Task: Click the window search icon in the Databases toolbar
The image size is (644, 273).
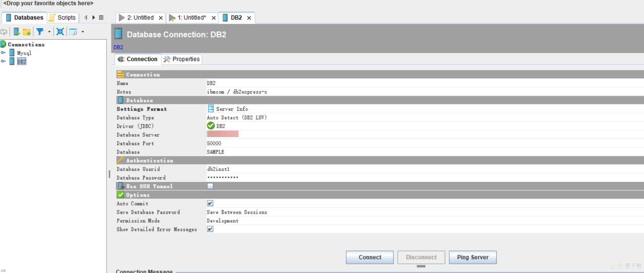Action: click(73, 32)
